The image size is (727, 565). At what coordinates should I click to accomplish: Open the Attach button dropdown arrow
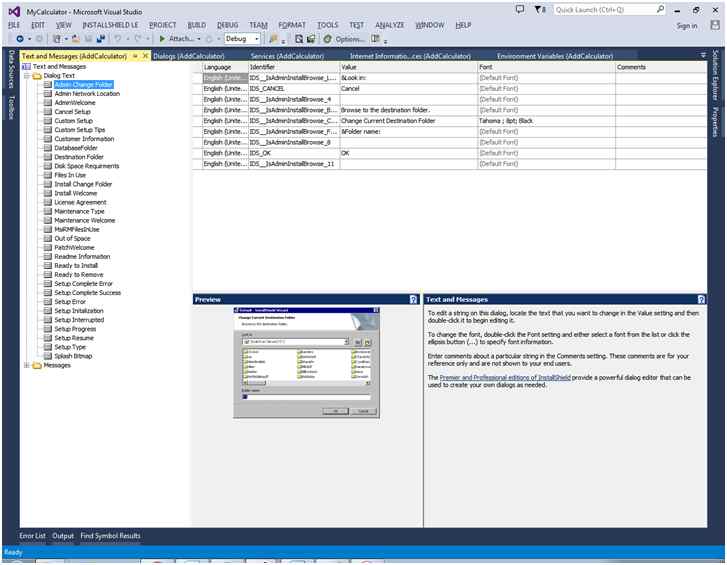[199, 39]
